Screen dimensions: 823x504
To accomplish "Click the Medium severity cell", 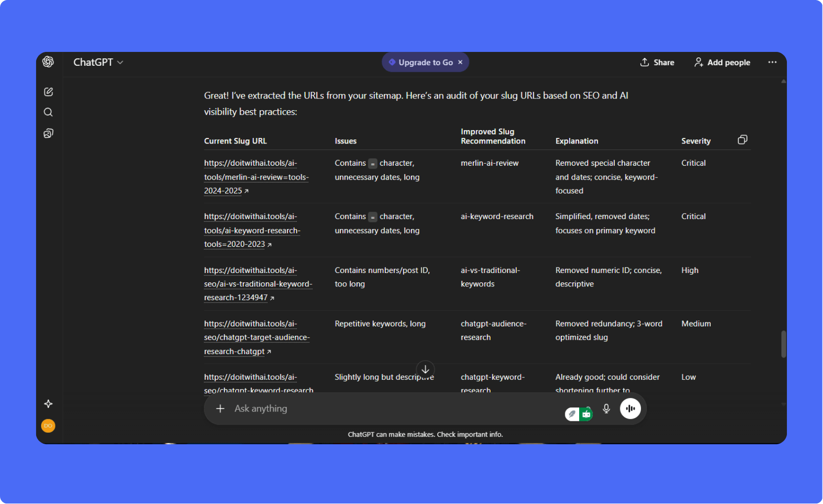I will pyautogui.click(x=696, y=324).
